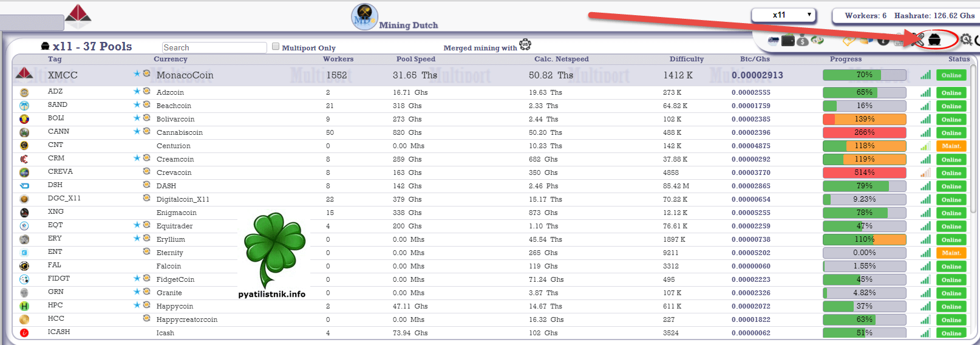This screenshot has width=980, height=345.
Task: Click the Beachcoin palm tree coin icon
Action: [24, 106]
